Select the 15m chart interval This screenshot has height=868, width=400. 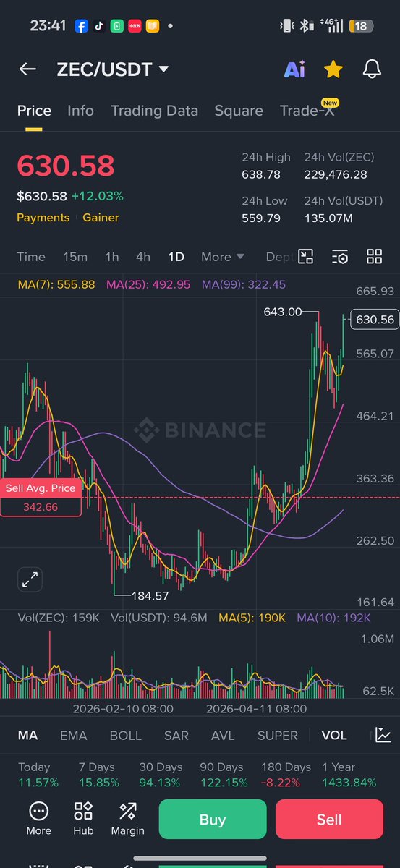coord(75,257)
